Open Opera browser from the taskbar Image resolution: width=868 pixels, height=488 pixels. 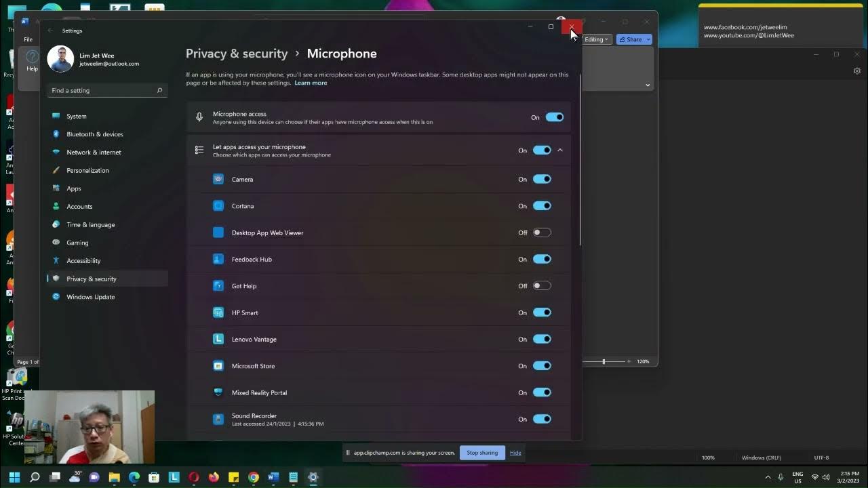pos(194,477)
